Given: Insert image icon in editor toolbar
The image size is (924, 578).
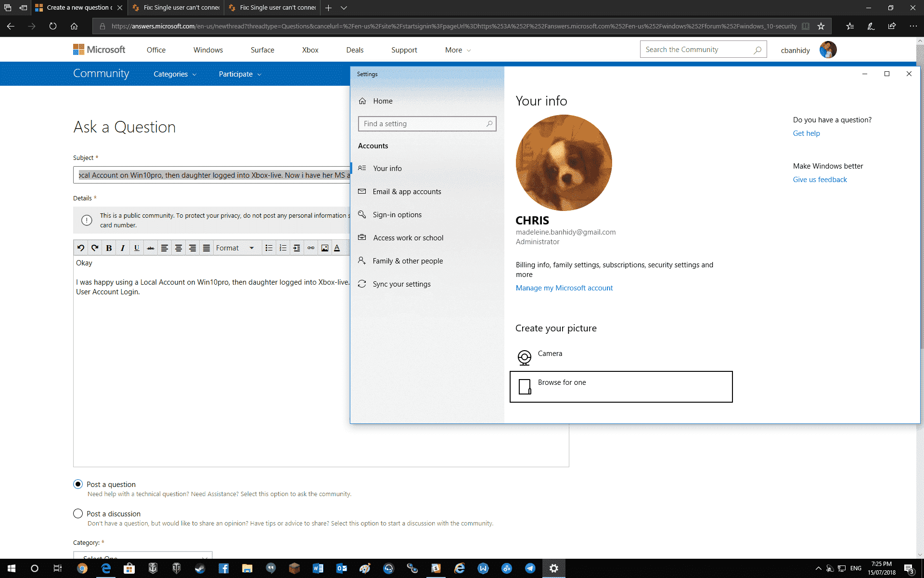Looking at the screenshot, I should coord(325,248).
